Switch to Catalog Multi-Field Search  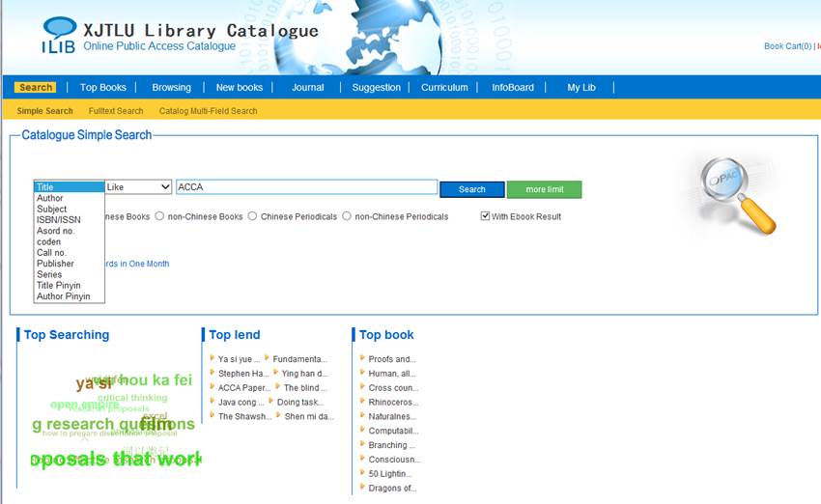(208, 111)
